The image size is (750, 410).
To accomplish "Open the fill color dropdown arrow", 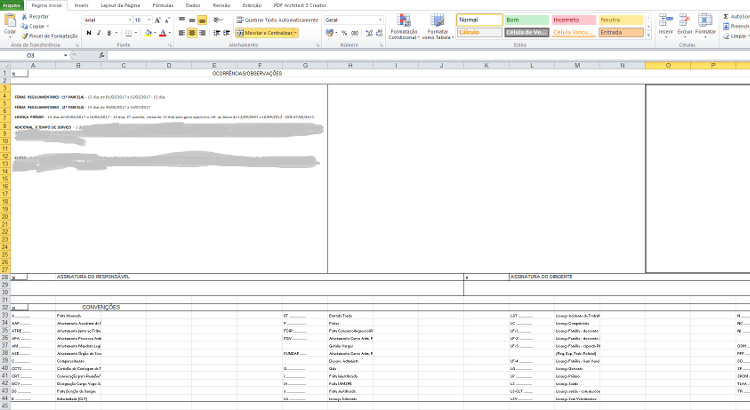I will point(154,33).
